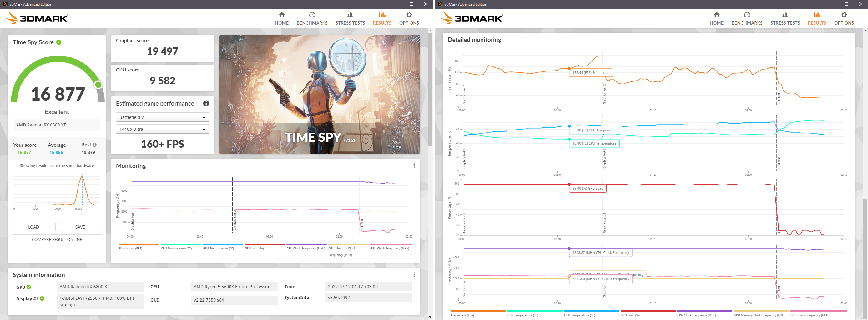This screenshot has width=868, height=320.
Task: Open the Battlefield V game dropdown
Action: 162,117
